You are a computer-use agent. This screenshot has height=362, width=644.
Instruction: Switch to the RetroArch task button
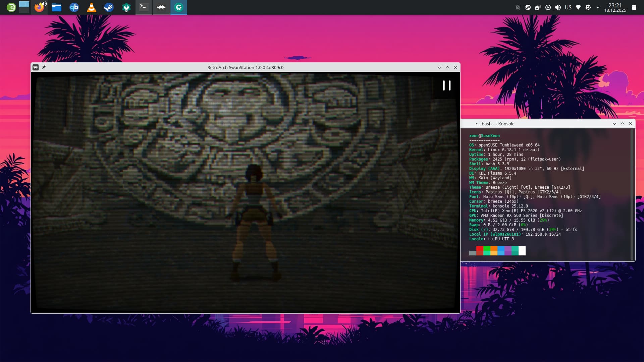tap(161, 7)
